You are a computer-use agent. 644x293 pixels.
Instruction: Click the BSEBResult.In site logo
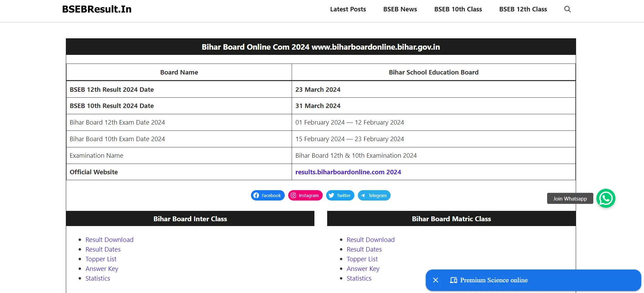(97, 9)
